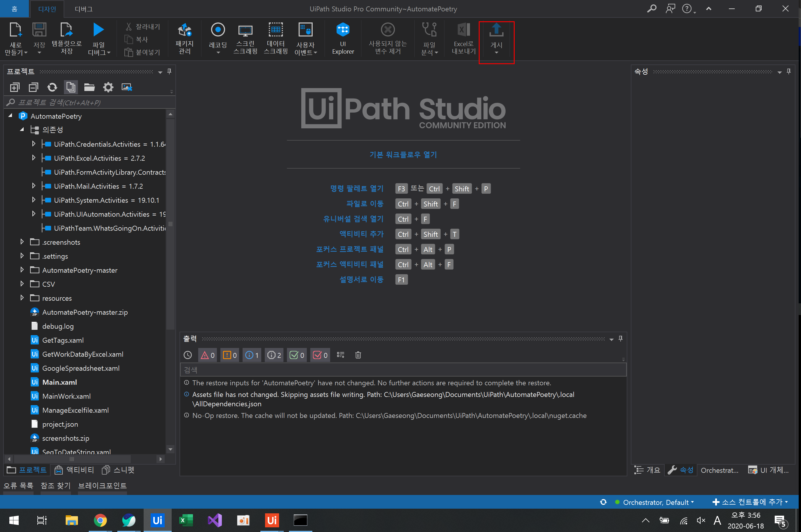
Task: Open project settings gear
Action: (108, 87)
